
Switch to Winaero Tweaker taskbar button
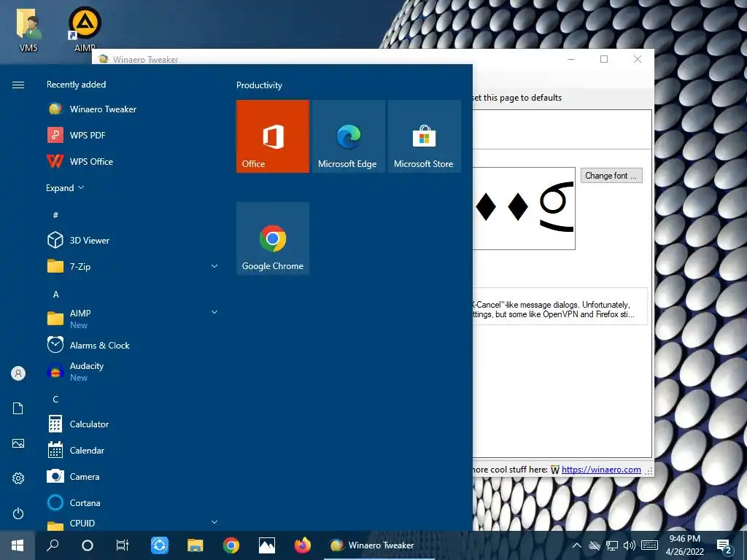pyautogui.click(x=379, y=545)
